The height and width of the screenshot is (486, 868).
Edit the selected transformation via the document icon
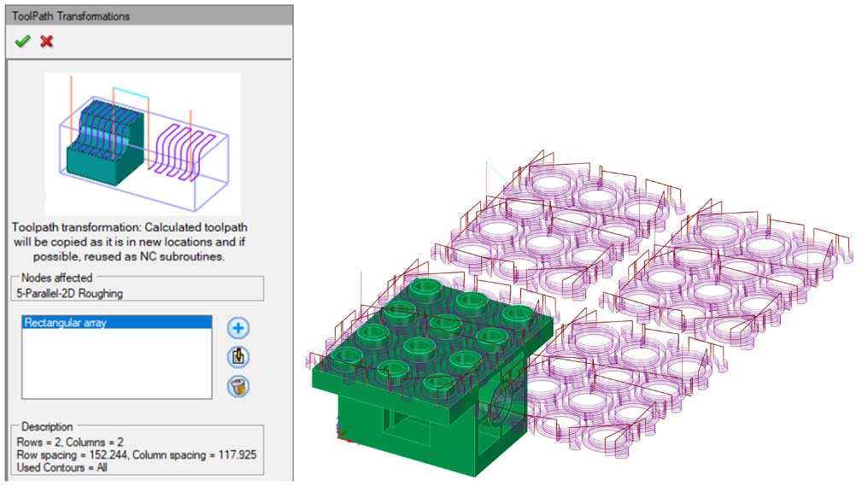(x=239, y=357)
